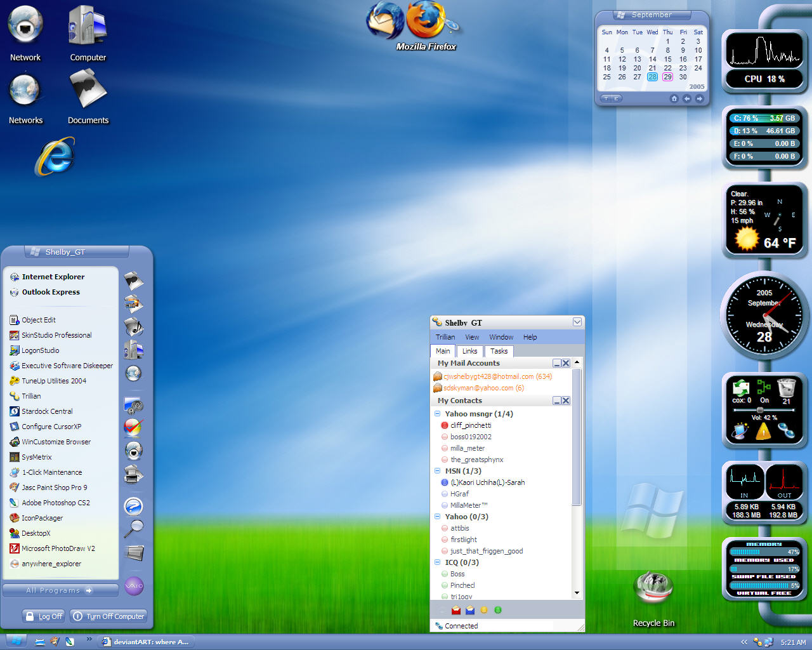Open deviantART taskbar window button
The image size is (812, 650).
[x=146, y=642]
